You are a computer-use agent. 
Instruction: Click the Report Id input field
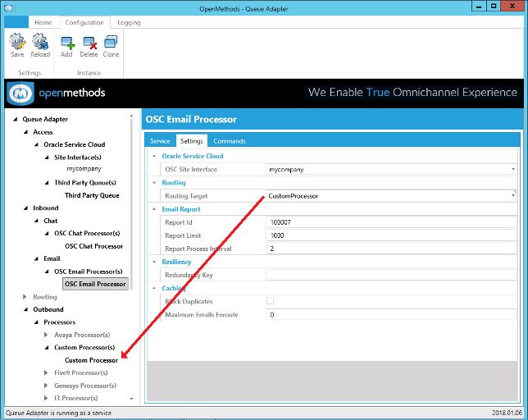coord(391,222)
